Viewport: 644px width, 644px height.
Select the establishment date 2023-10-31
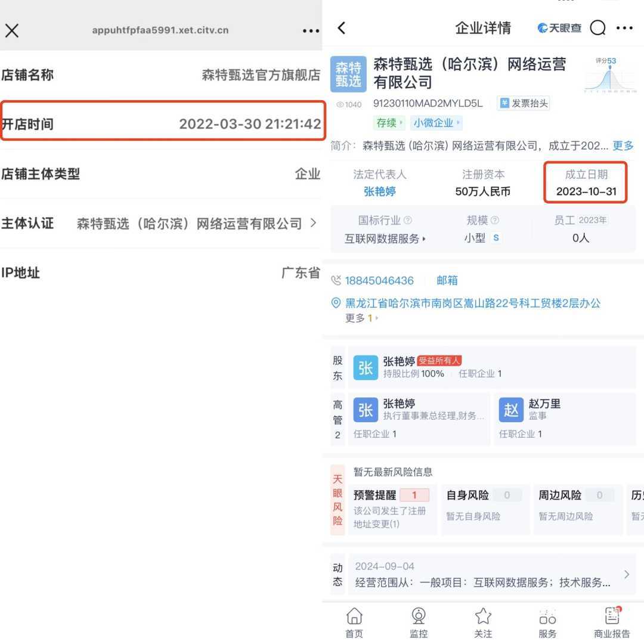(586, 191)
